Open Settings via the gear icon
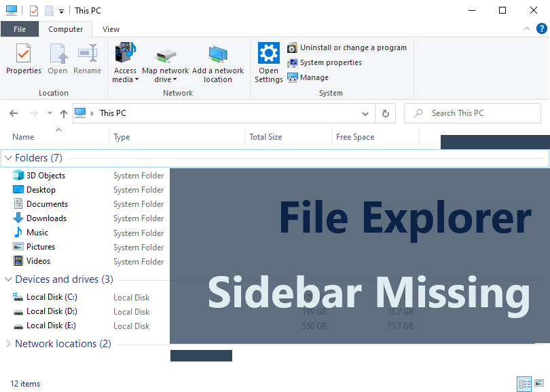Image resolution: width=550 pixels, height=392 pixels. tap(269, 62)
